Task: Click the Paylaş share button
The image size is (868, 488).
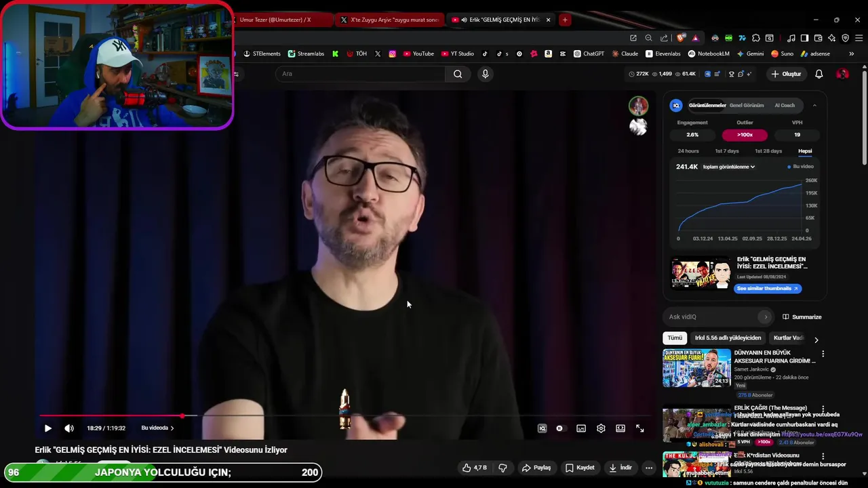Action: click(536, 468)
